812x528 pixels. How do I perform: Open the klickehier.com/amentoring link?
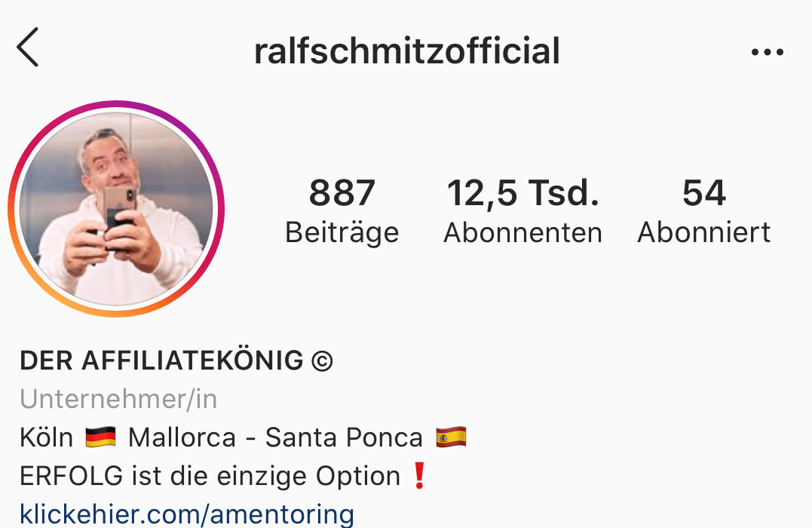[x=187, y=514]
